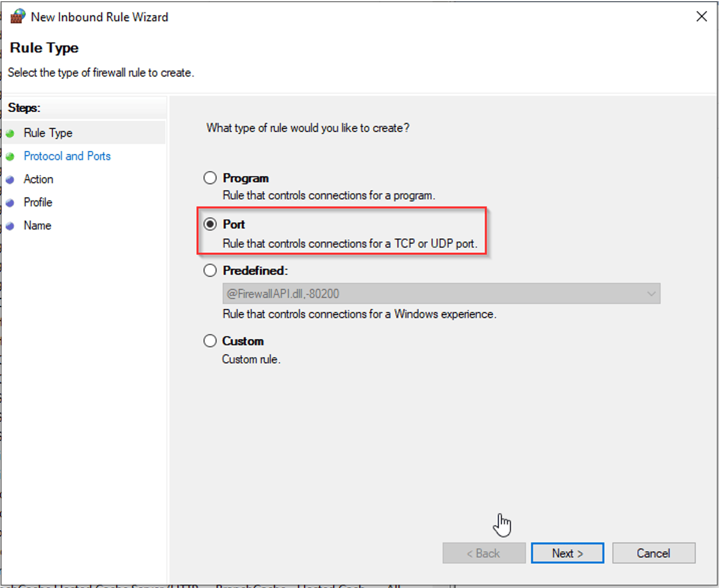The image size is (723, 588).
Task: Click the bullet icon next to Action
Action: pyautogui.click(x=10, y=180)
